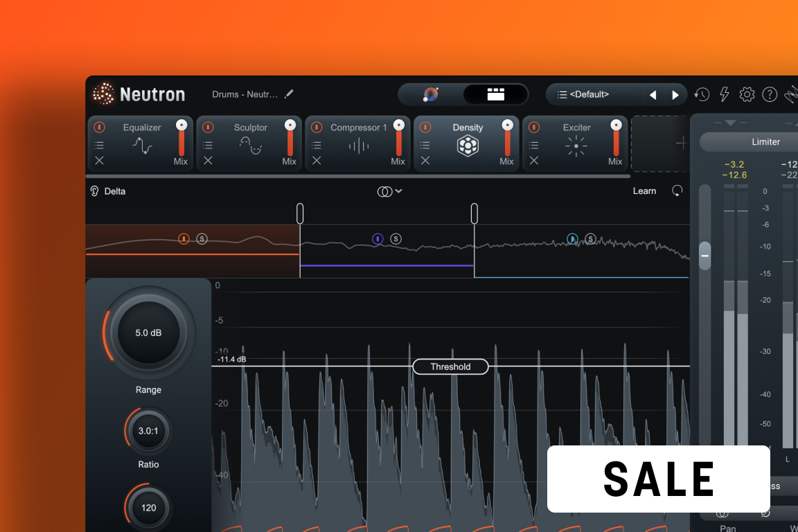Screen dimensions: 798x532
Task: Toggle Sculptor module power button
Action: tap(208, 127)
